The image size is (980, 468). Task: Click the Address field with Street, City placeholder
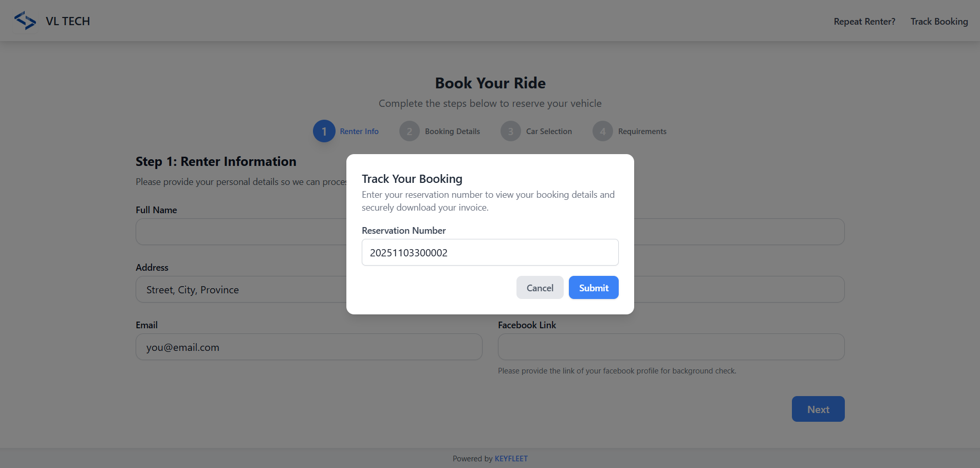tap(241, 290)
